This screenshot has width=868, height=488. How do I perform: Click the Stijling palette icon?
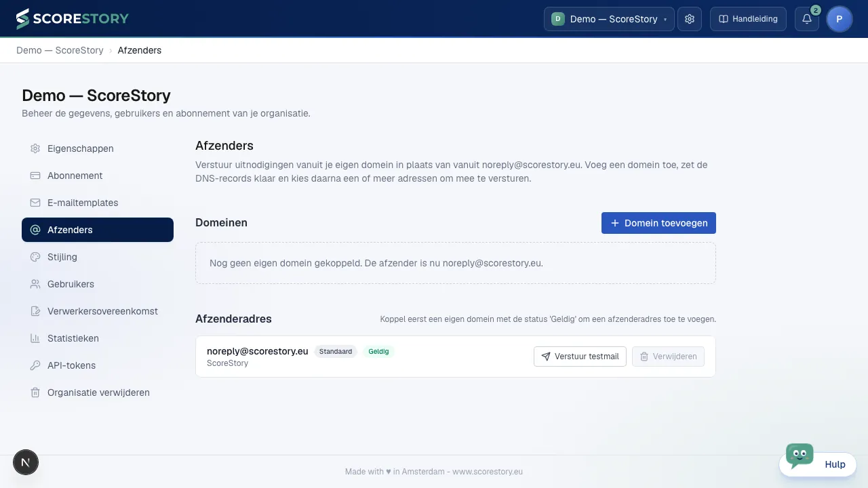point(35,257)
